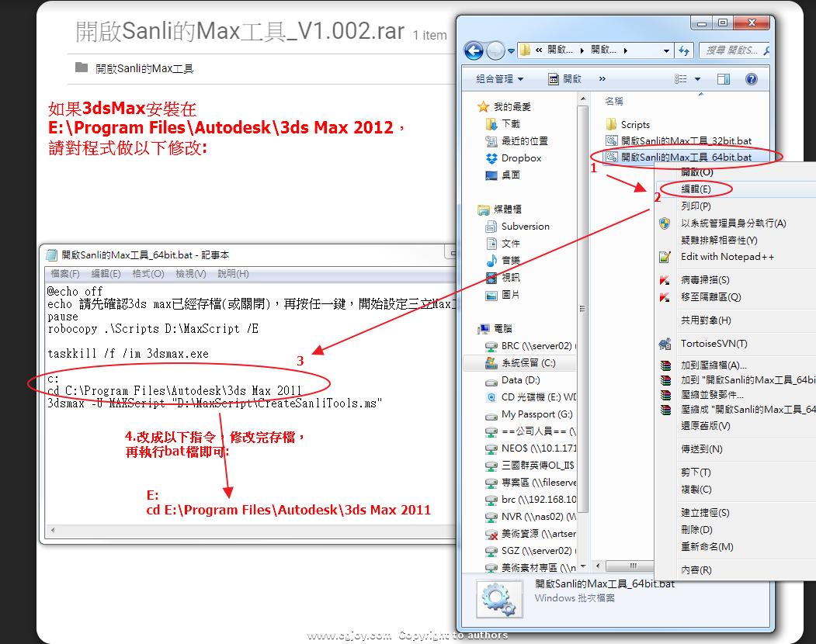Viewport: 816px width, 644px height.
Task: Choose 內容(R) properties entry
Action: click(x=696, y=570)
